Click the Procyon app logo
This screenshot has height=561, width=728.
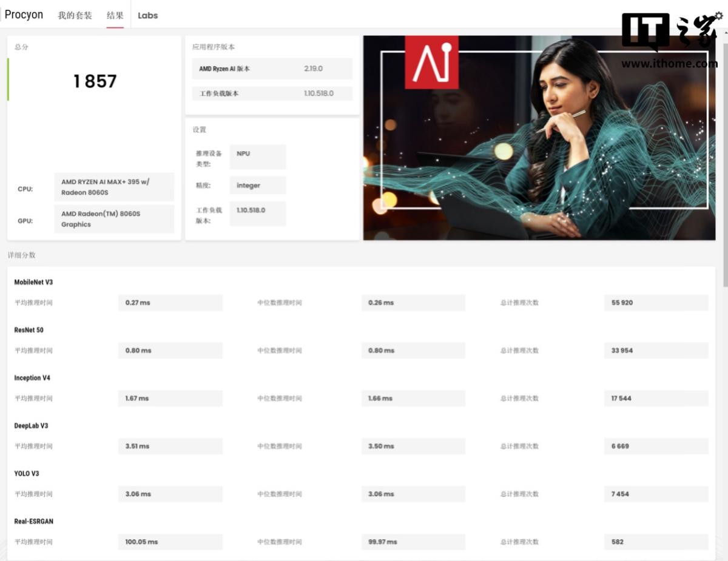pos(24,15)
